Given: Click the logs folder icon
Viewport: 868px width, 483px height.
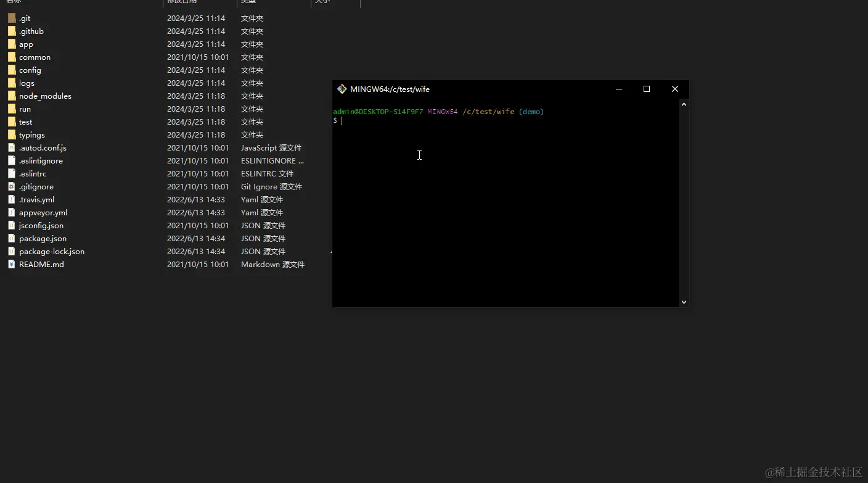Looking at the screenshot, I should point(12,83).
